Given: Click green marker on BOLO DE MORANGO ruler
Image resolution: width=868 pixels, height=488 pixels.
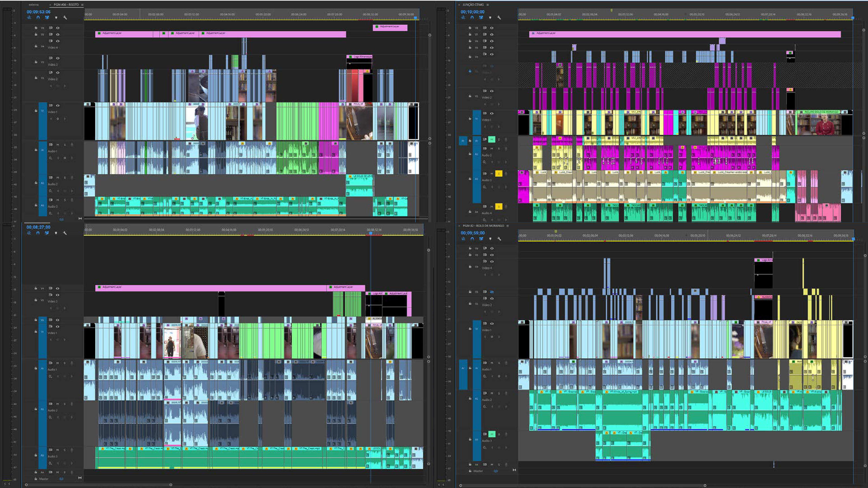Looking at the screenshot, I should tap(556, 231).
